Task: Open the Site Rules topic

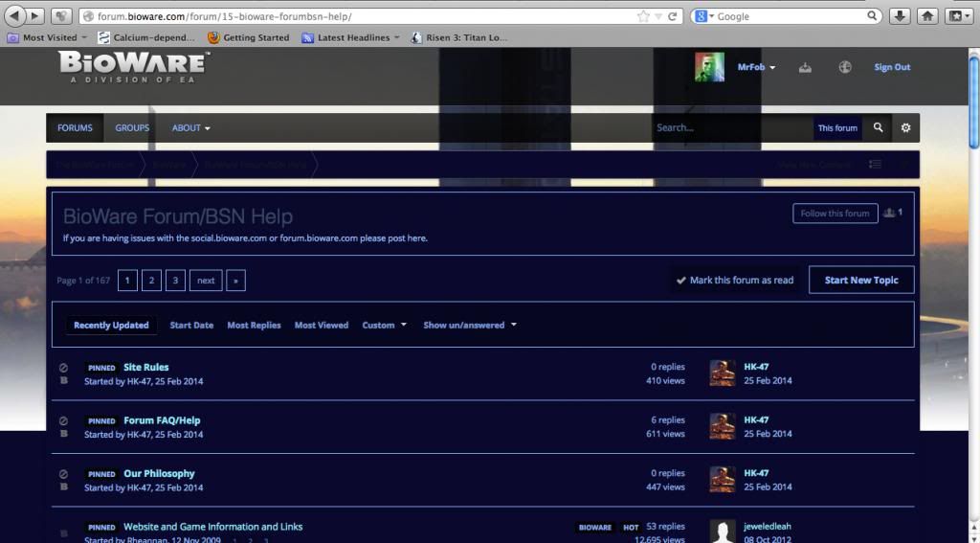Action: 145,367
